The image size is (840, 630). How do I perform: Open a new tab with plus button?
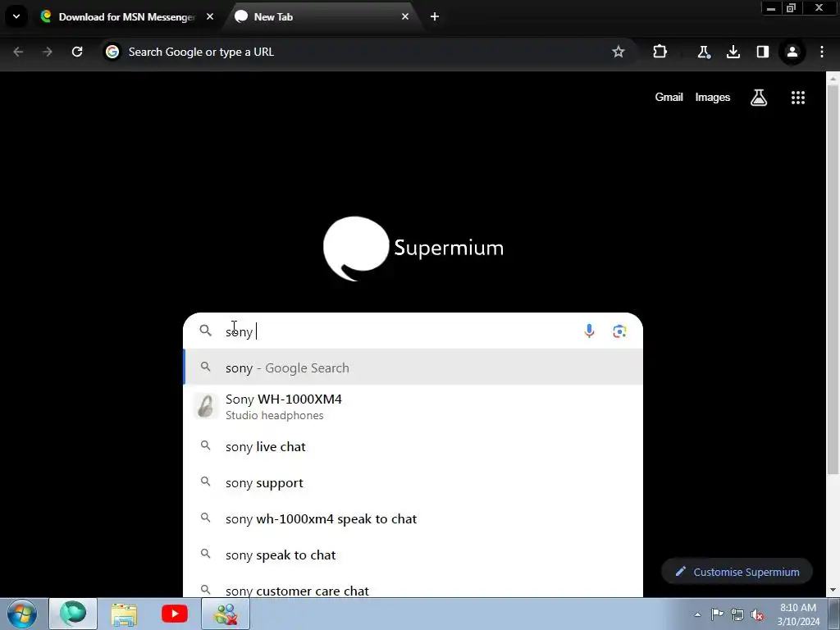click(x=435, y=16)
